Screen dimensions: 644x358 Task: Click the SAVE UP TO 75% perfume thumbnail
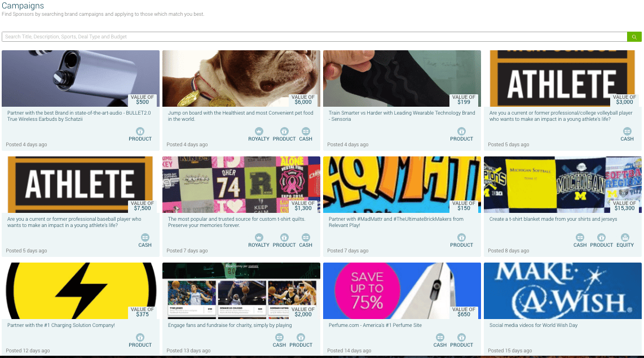pos(402,290)
